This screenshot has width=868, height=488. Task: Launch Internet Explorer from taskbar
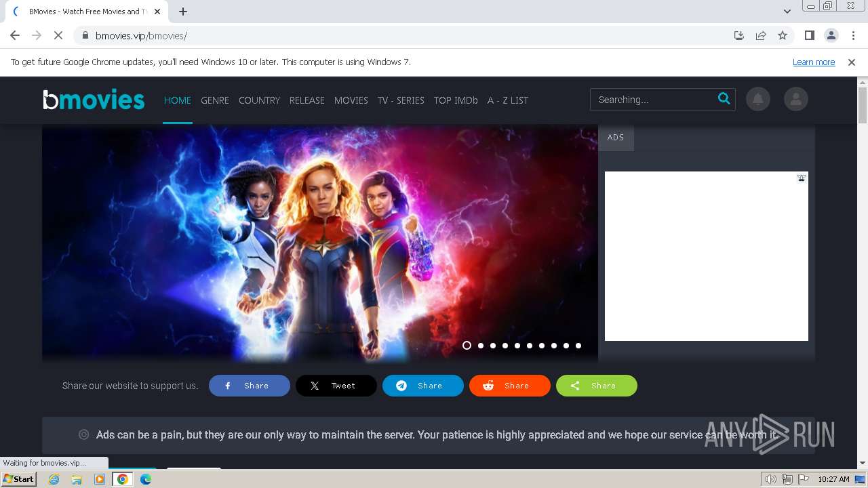(54, 479)
